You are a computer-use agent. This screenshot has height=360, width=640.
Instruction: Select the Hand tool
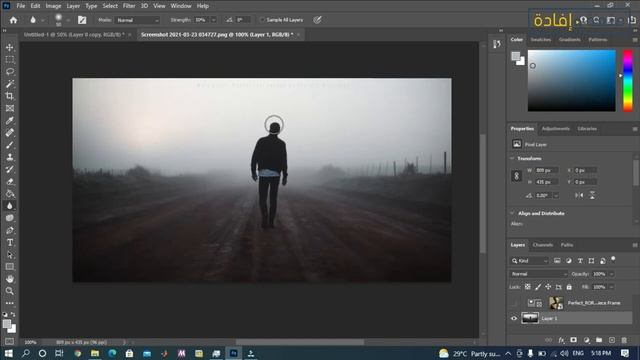[10, 279]
